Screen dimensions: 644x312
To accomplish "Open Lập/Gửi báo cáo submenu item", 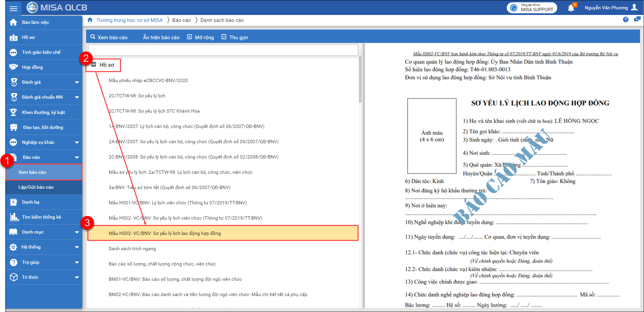I will coord(36,187).
